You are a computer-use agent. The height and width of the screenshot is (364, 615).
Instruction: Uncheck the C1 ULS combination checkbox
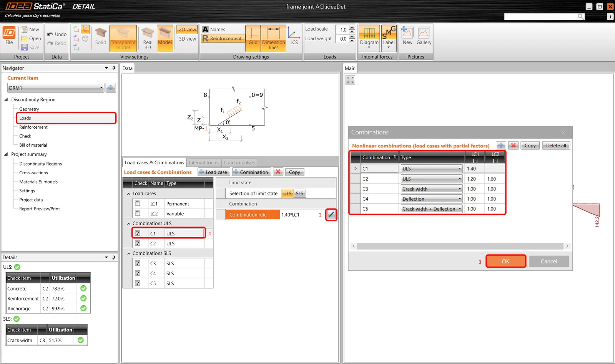tap(138, 233)
